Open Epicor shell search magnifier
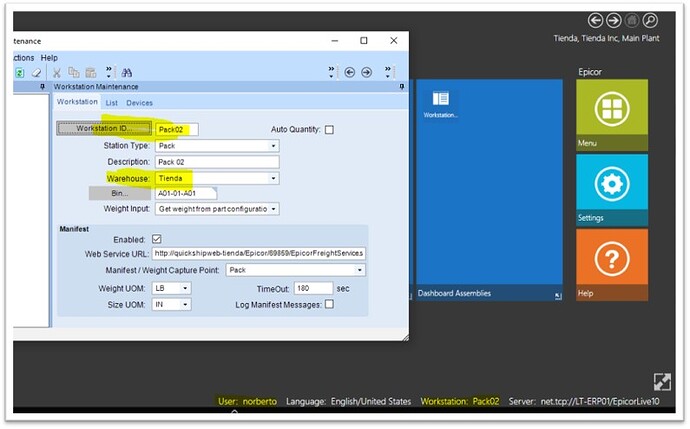This screenshot has width=690, height=429. [650, 20]
